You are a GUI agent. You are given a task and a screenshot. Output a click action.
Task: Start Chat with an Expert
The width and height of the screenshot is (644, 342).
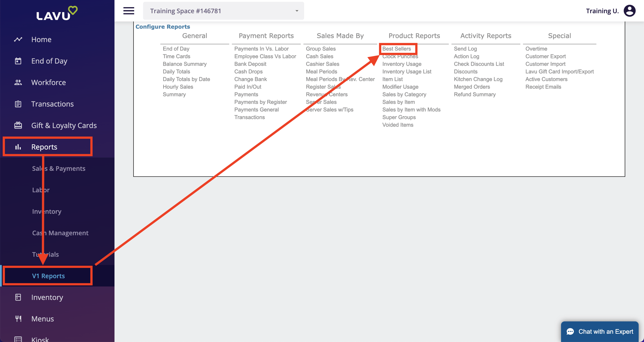click(600, 331)
